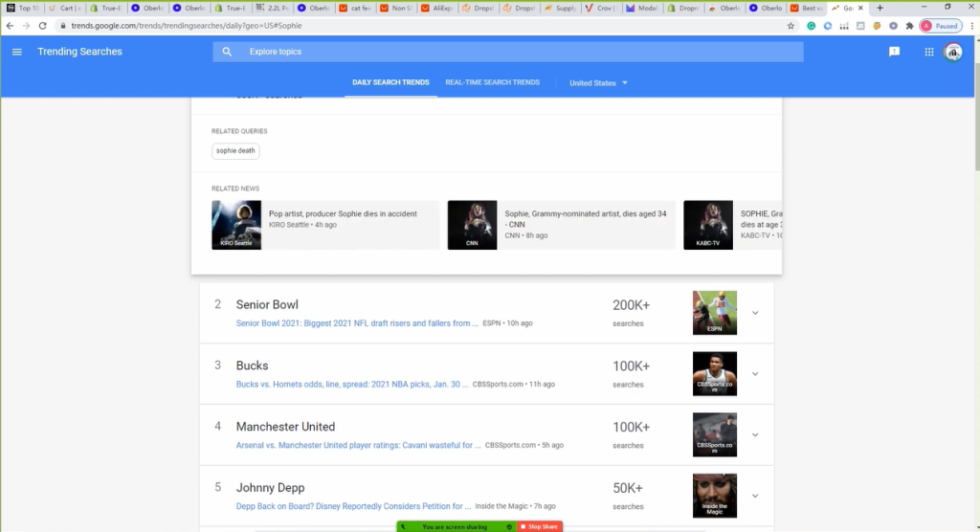
Task: Click the gray circle extension icon
Action: coord(893,26)
